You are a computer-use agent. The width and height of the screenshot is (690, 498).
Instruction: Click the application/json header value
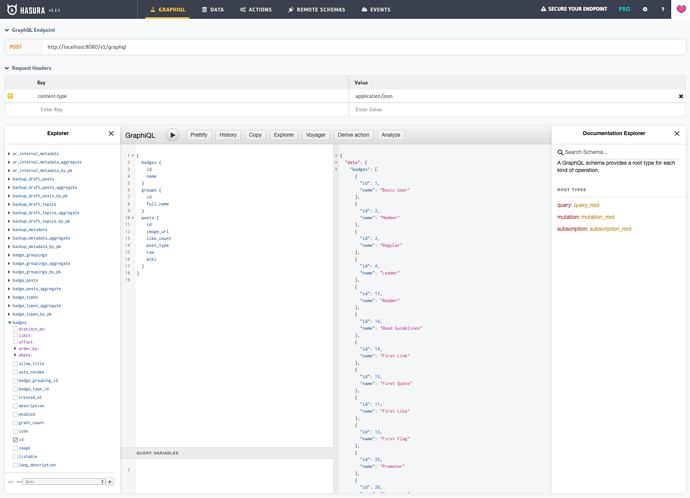[374, 96]
